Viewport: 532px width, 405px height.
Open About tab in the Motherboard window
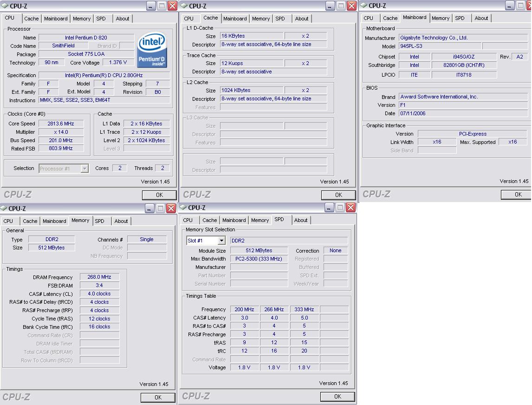coord(481,18)
